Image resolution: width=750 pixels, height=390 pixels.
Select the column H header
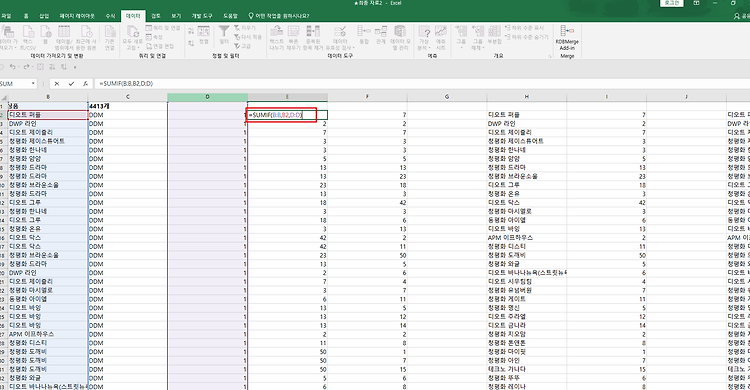click(x=527, y=97)
